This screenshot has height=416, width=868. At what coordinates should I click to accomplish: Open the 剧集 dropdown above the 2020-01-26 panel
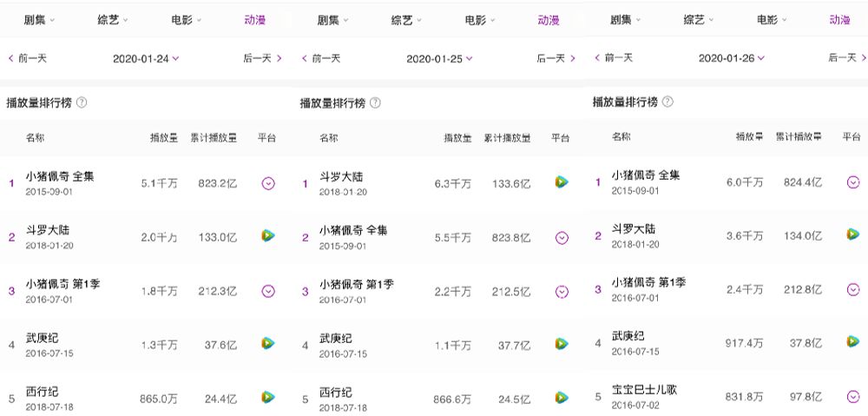coord(625,19)
